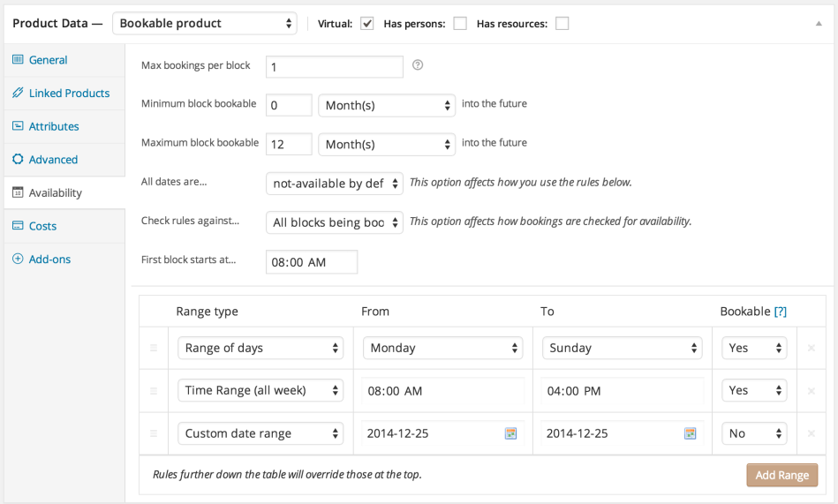Open calendar picker for From date

[510, 433]
